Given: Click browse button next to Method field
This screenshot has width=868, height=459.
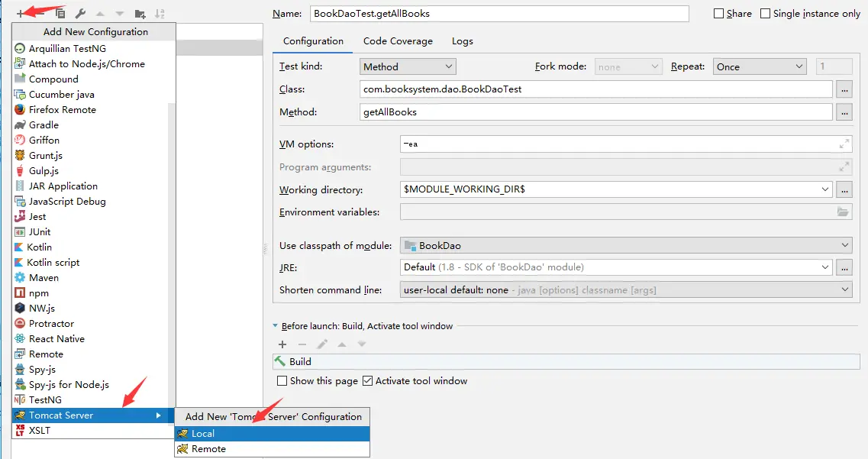Looking at the screenshot, I should 844,112.
